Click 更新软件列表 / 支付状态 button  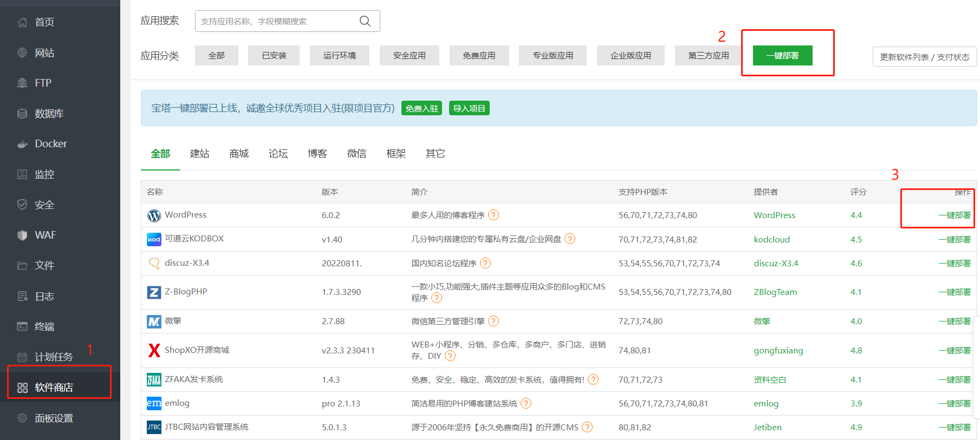pos(924,57)
